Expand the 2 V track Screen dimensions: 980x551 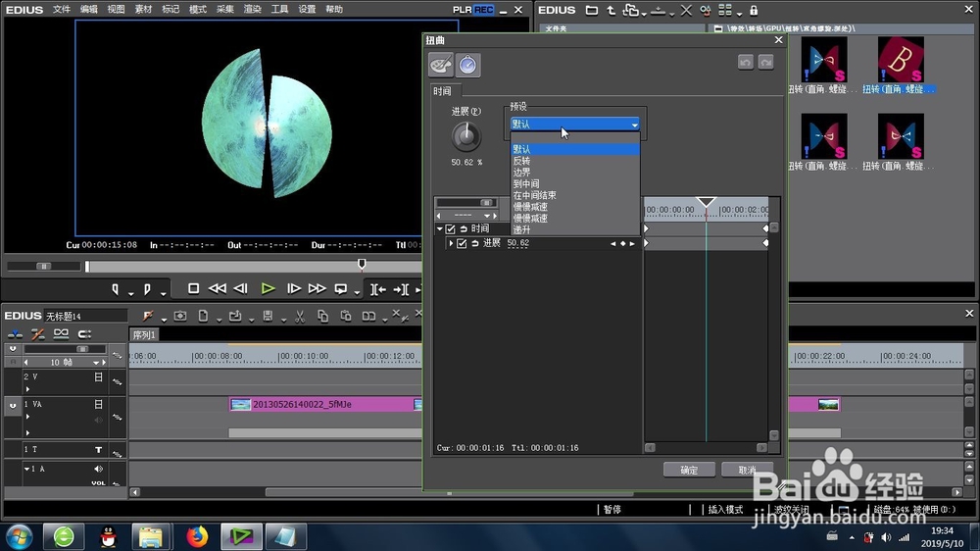[27, 389]
